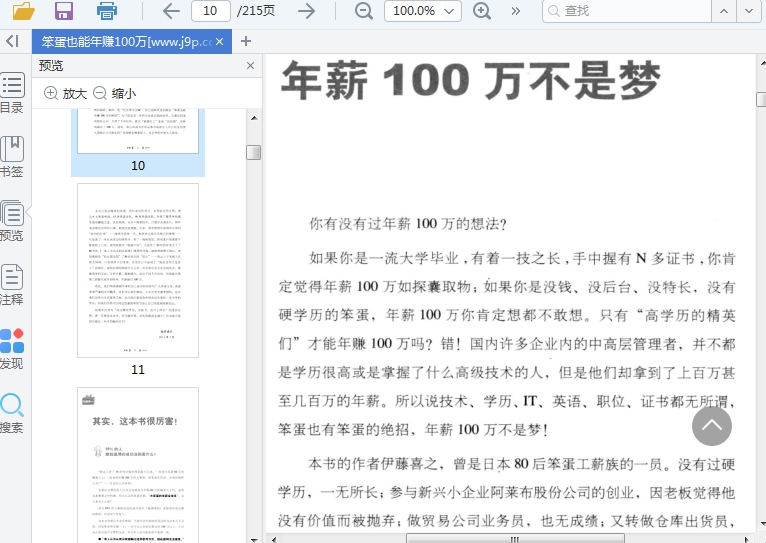
Task: Go back to the previous page arrow
Action: click(171, 11)
